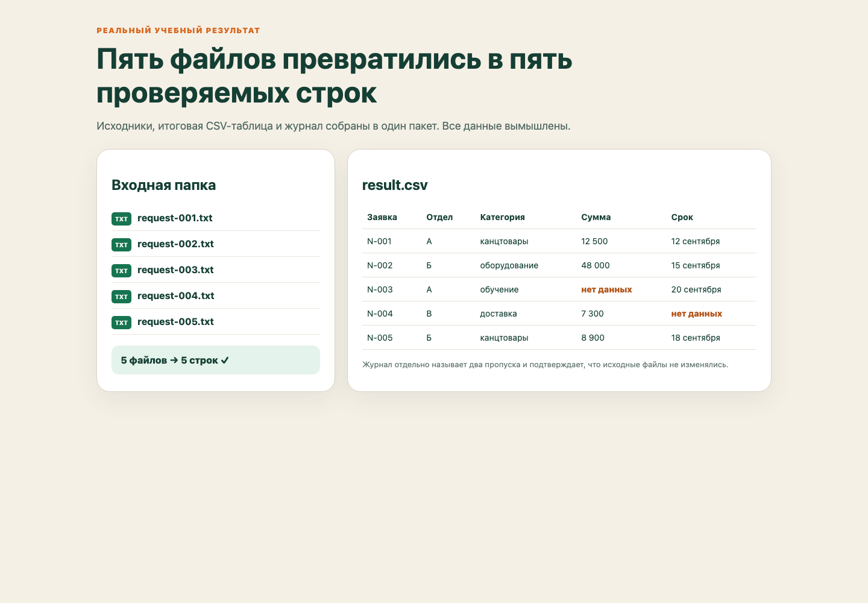Click the TXT badge beside request-001.txt
The width and height of the screenshot is (868, 603).
coord(121,219)
